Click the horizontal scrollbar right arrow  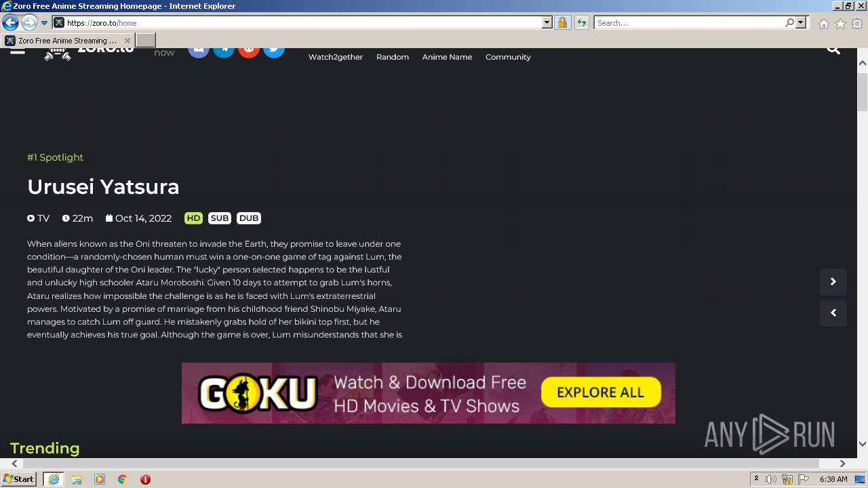(x=842, y=464)
